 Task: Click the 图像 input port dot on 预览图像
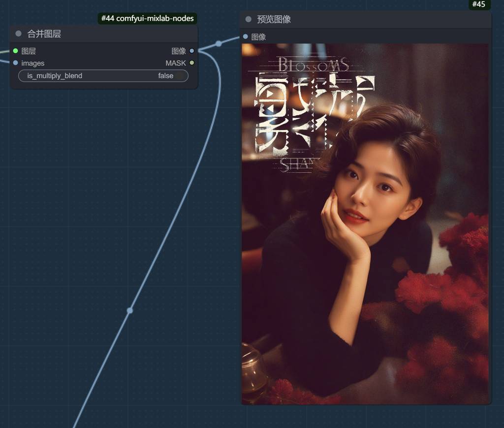(246, 36)
